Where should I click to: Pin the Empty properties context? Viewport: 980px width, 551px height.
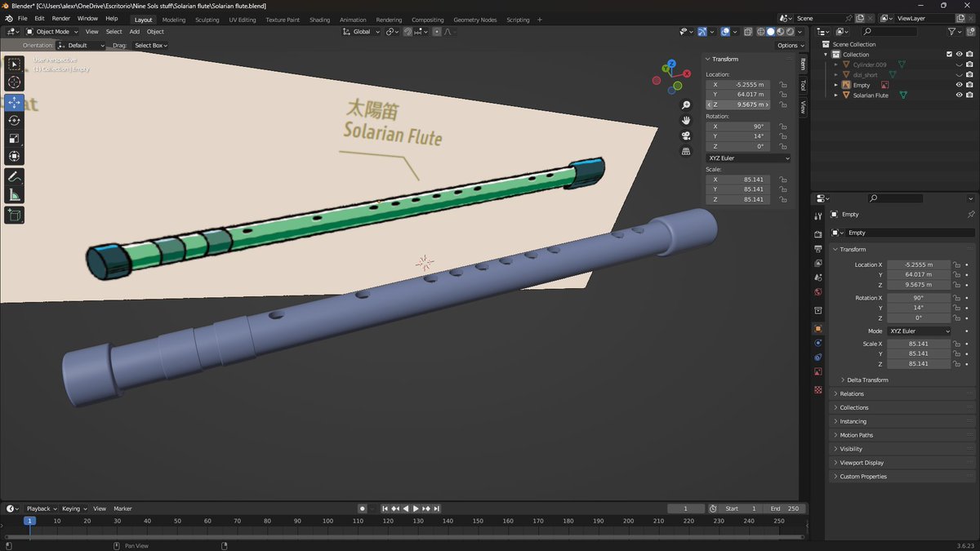tap(970, 215)
